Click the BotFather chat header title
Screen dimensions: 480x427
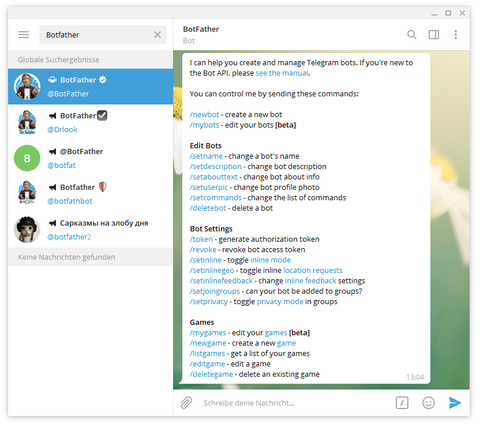coord(201,29)
